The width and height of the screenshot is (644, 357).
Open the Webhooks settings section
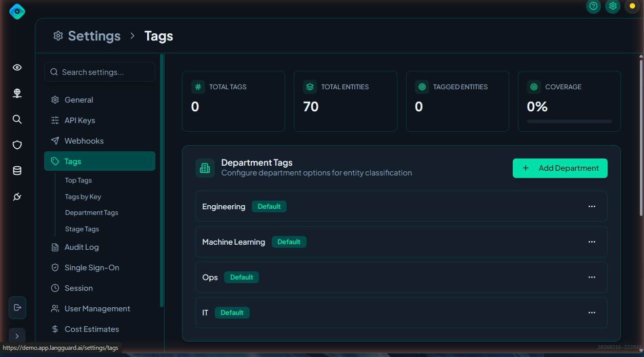point(84,141)
